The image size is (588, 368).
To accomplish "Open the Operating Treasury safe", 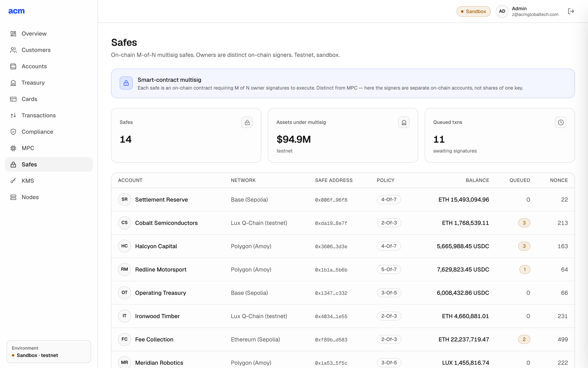I will point(343,293).
